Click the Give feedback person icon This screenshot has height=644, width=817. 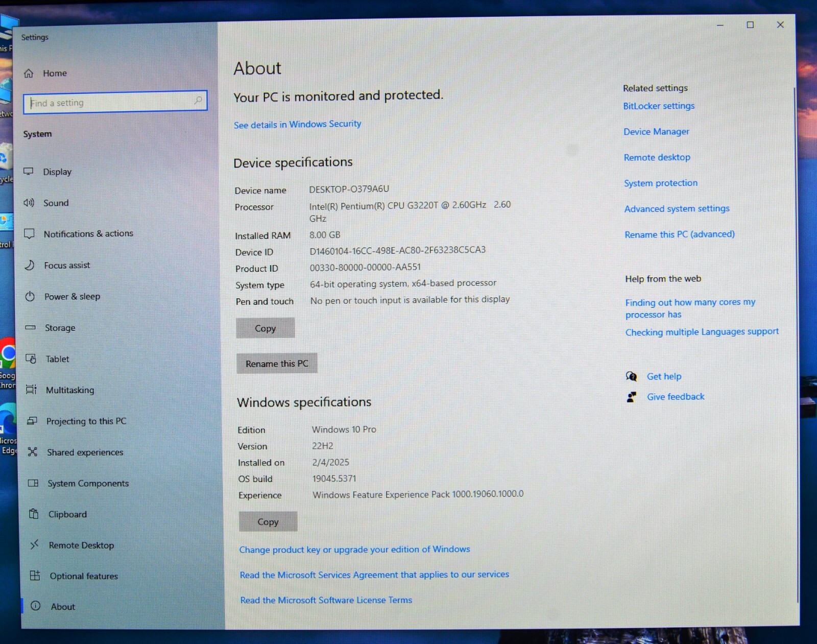click(x=632, y=397)
